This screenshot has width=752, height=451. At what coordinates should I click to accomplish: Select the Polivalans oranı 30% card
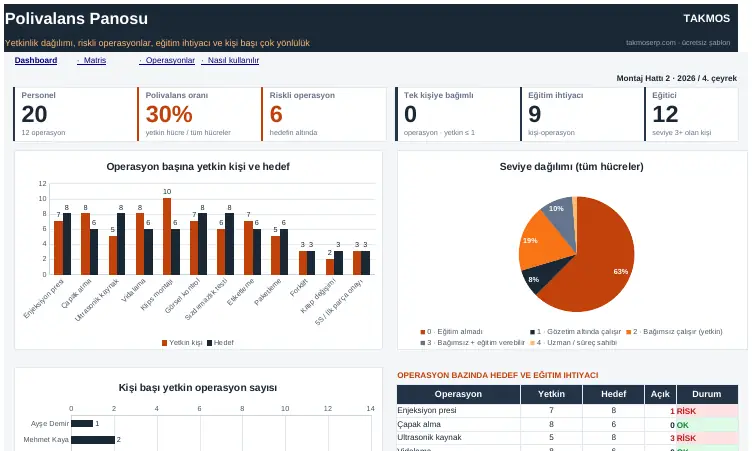click(200, 114)
